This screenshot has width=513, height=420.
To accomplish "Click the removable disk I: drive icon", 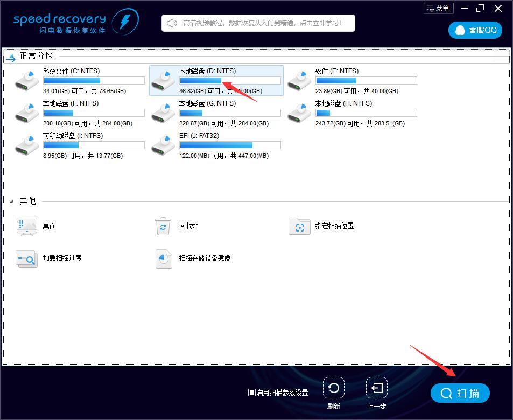I will point(27,144).
